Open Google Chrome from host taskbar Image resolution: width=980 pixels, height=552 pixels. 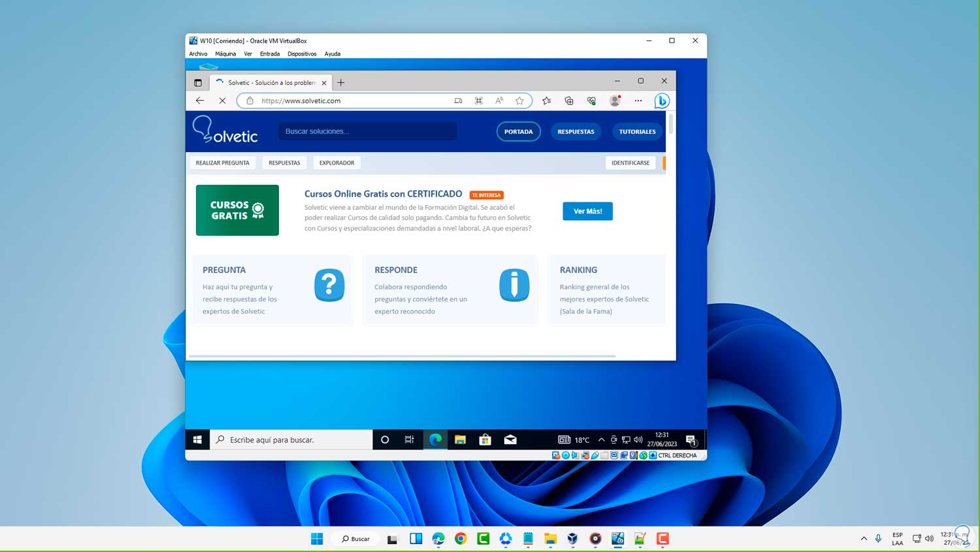461,539
